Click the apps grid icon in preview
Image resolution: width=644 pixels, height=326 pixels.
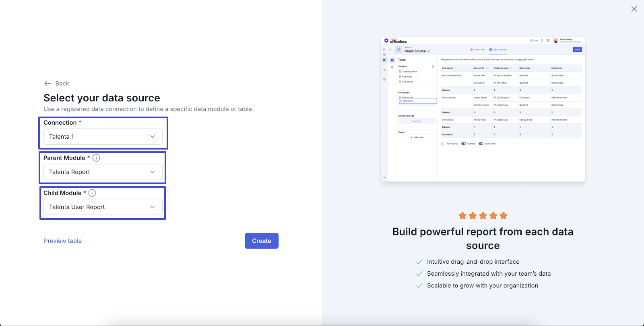pos(548,41)
